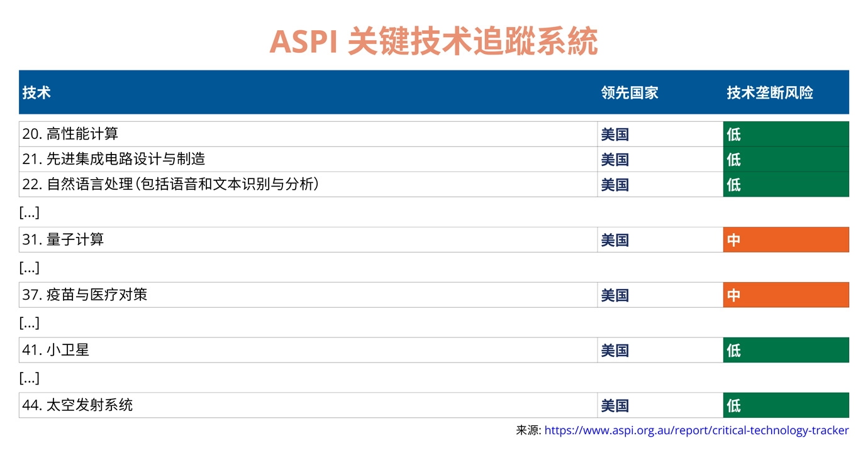Click the page title "ASPI 关键技术追踪系统"
The width and height of the screenshot is (868, 453).
tap(433, 41)
